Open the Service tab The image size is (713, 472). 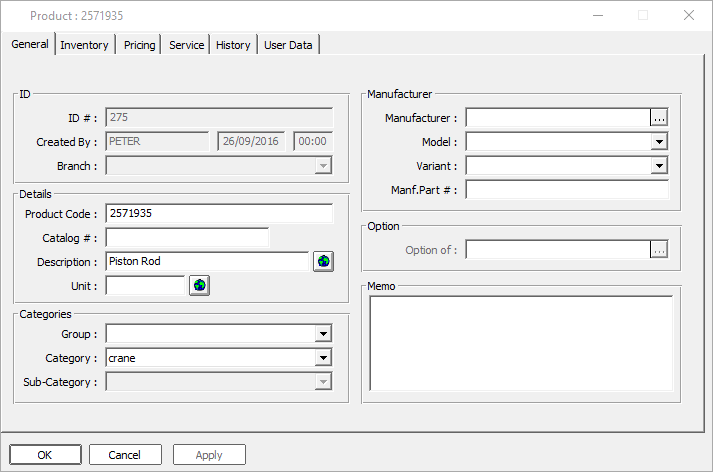click(x=186, y=45)
